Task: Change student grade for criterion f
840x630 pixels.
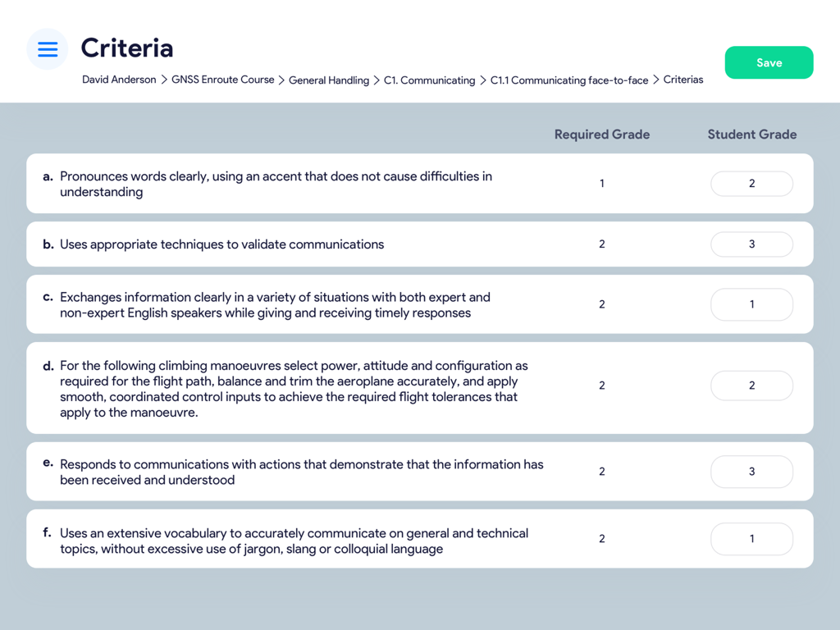Action: coord(751,538)
